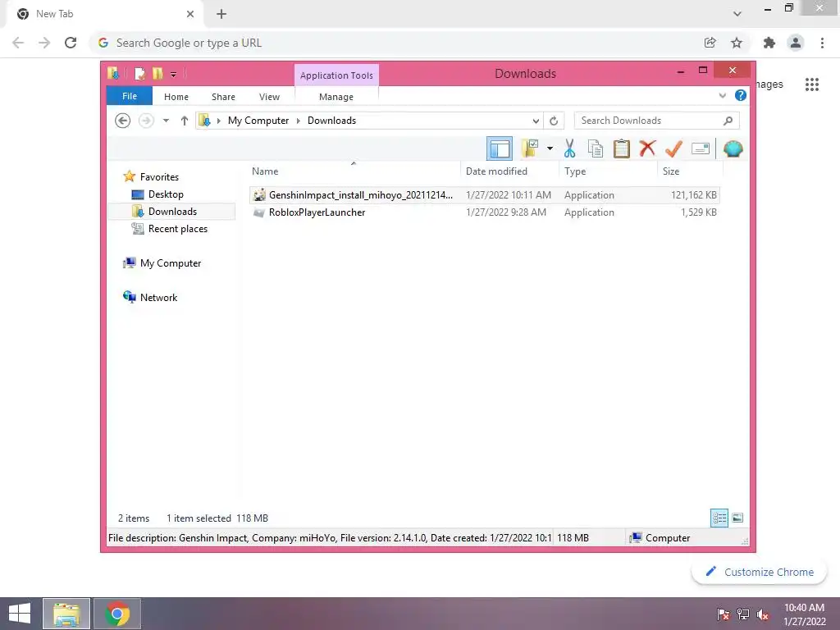This screenshot has height=630, width=840.
Task: Select Favorites in navigation pane
Action: (159, 177)
